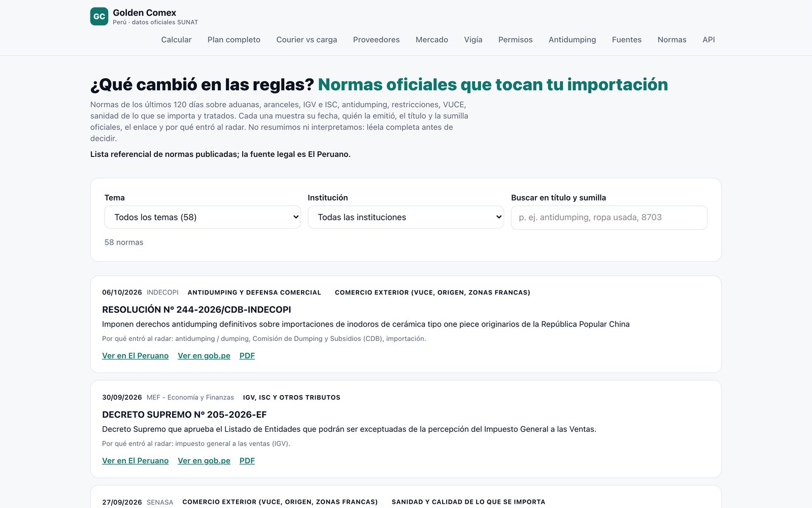The width and height of the screenshot is (812, 508).
Task: Click the INDECOPI institution label
Action: [162, 293]
